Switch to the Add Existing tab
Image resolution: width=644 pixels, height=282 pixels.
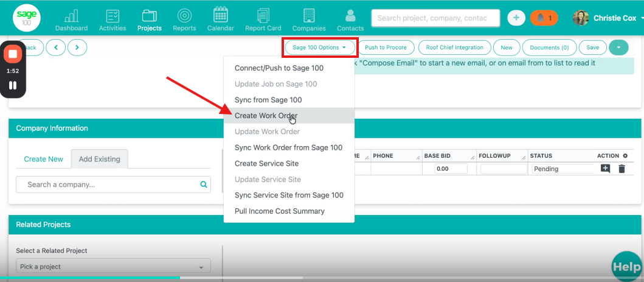click(99, 159)
